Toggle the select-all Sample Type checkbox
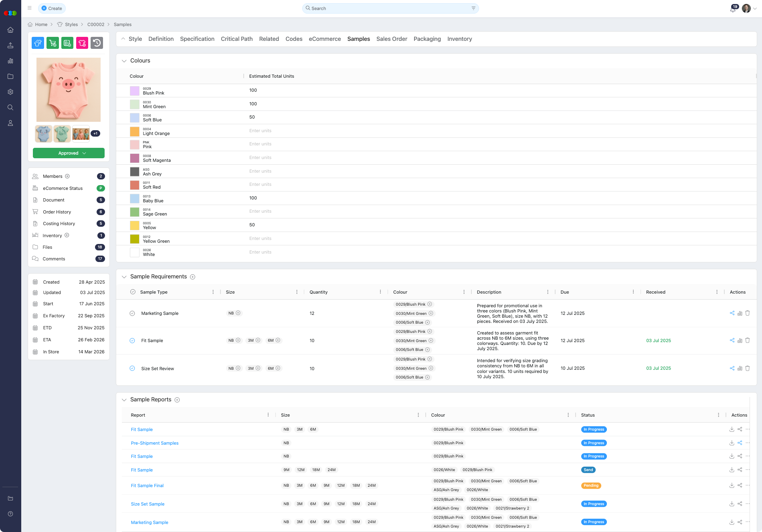The image size is (762, 532). [x=133, y=292]
